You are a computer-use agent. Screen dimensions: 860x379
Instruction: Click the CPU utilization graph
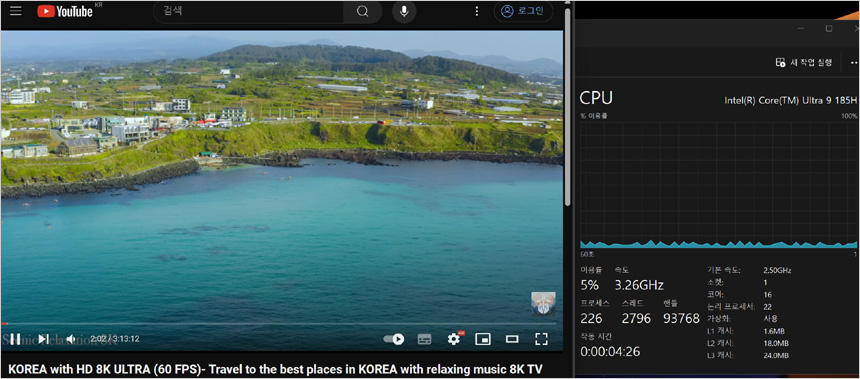718,185
